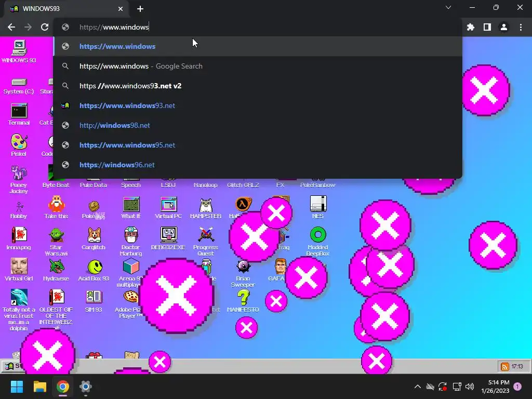Select the WINDOWS93 browser tab

click(x=66, y=9)
